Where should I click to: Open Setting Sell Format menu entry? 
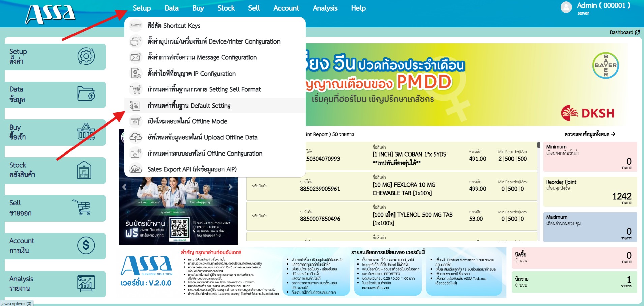point(215,89)
